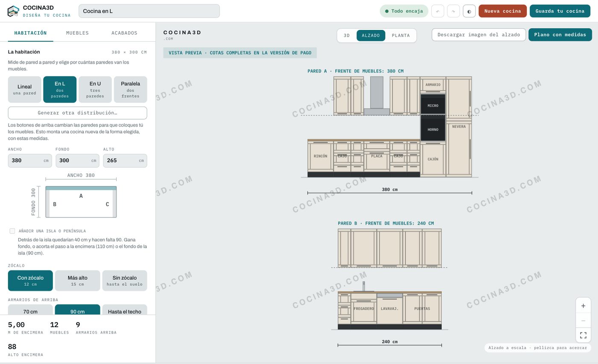Select the Nevera unit in Pared A
The height and width of the screenshot is (364, 598).
coord(459,126)
